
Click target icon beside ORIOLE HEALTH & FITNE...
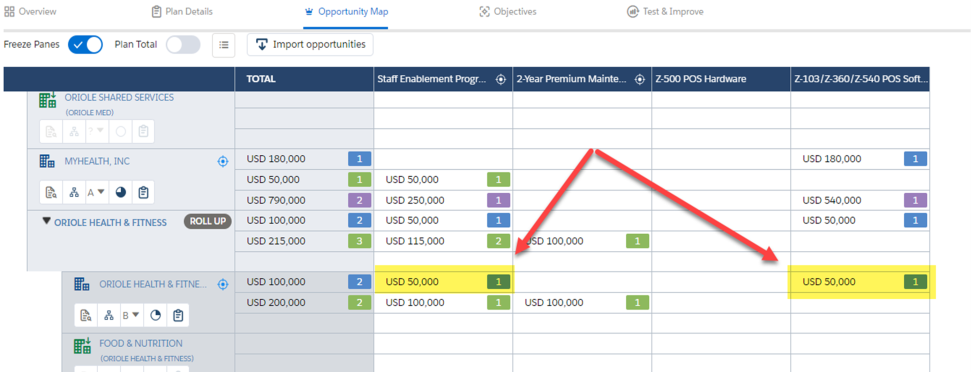tap(224, 285)
